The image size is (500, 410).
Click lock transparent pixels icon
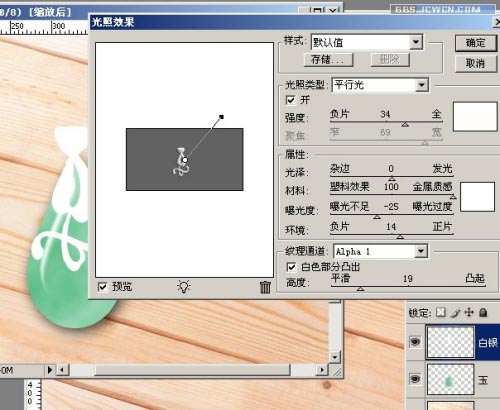441,312
